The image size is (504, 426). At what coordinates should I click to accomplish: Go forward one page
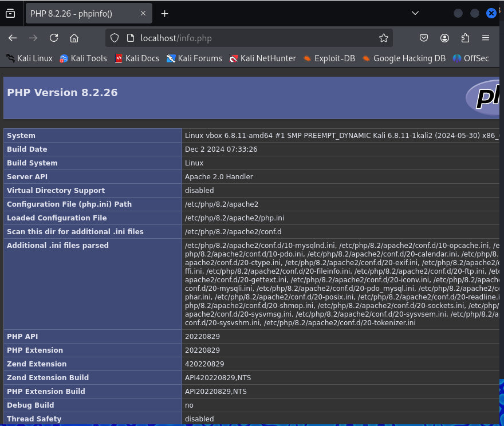(x=33, y=38)
